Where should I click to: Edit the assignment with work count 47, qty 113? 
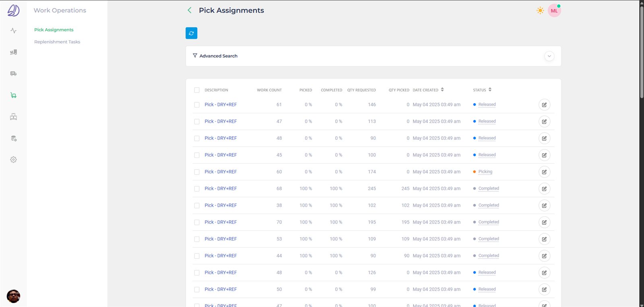(544, 122)
